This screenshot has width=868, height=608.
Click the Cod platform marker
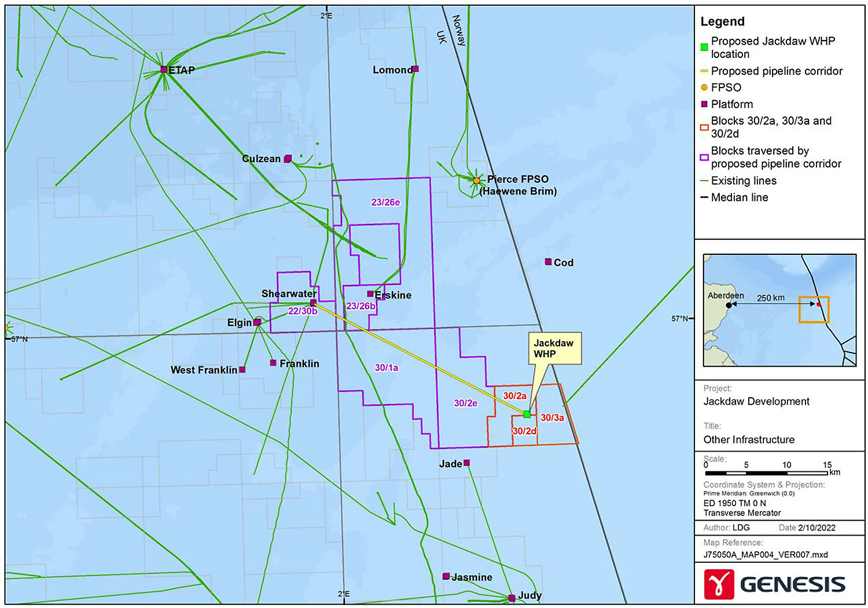click(548, 262)
